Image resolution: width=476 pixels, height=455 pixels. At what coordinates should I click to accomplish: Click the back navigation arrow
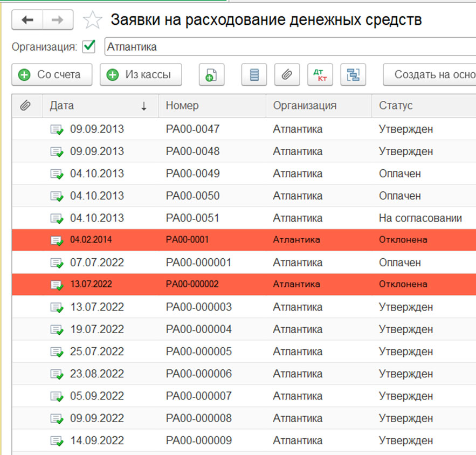coord(27,20)
